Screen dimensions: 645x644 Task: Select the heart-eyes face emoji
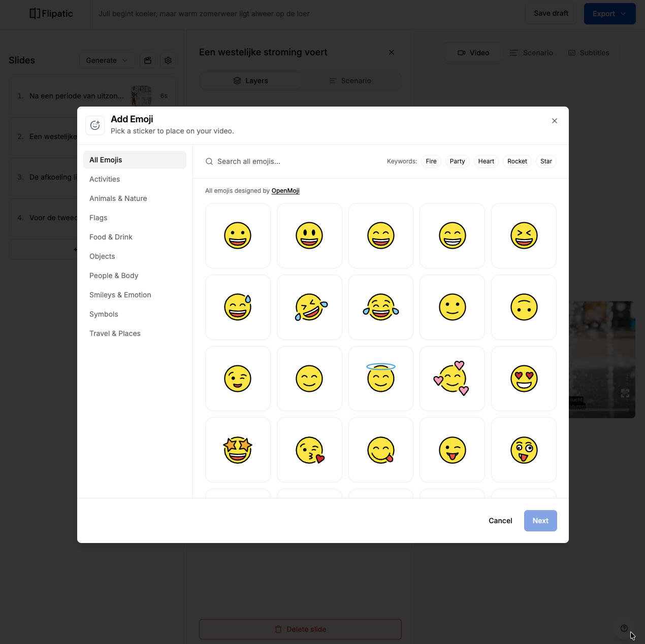coord(524,379)
